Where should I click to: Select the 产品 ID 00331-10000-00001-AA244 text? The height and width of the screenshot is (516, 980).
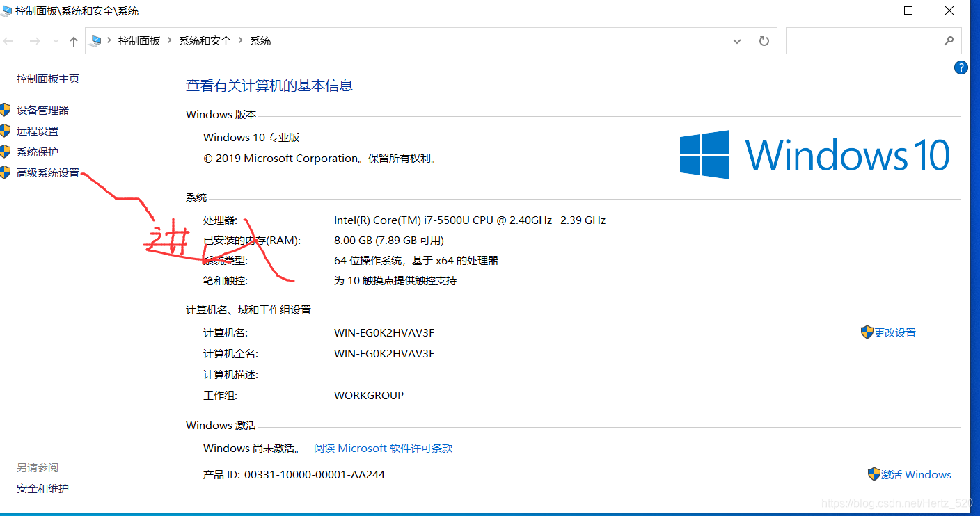294,474
